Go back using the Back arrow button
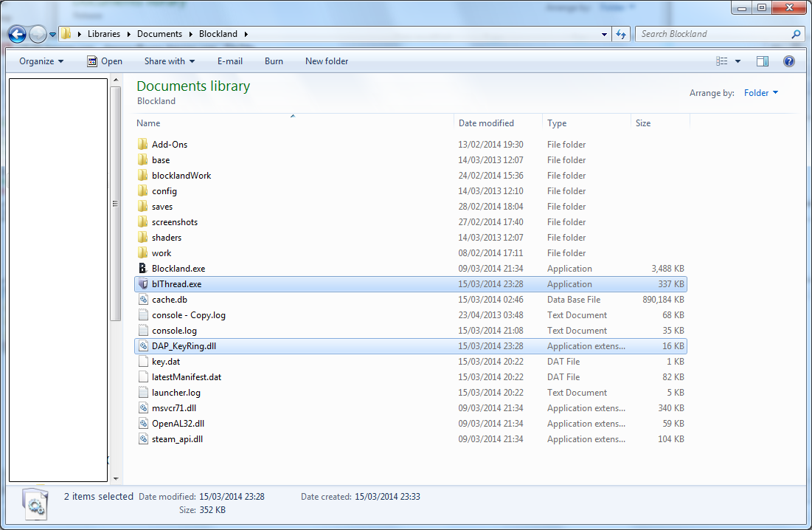The height and width of the screenshot is (530, 812). [x=17, y=34]
